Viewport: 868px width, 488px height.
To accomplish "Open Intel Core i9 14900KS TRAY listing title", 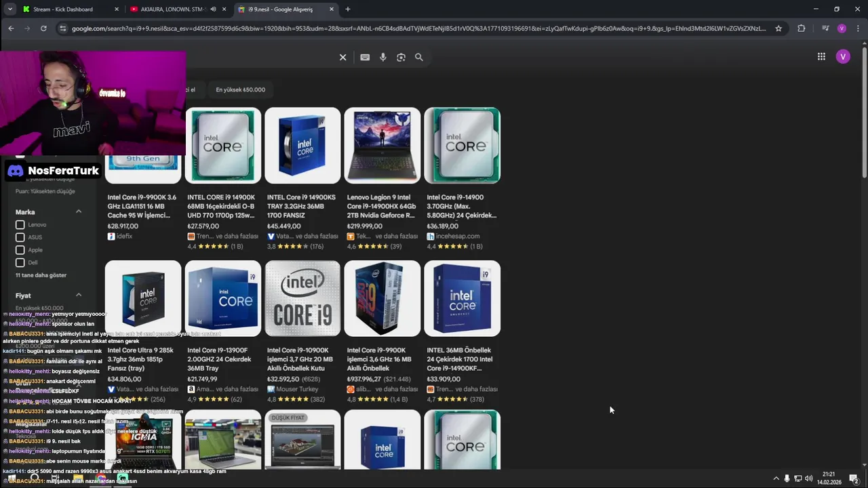I will click(301, 206).
